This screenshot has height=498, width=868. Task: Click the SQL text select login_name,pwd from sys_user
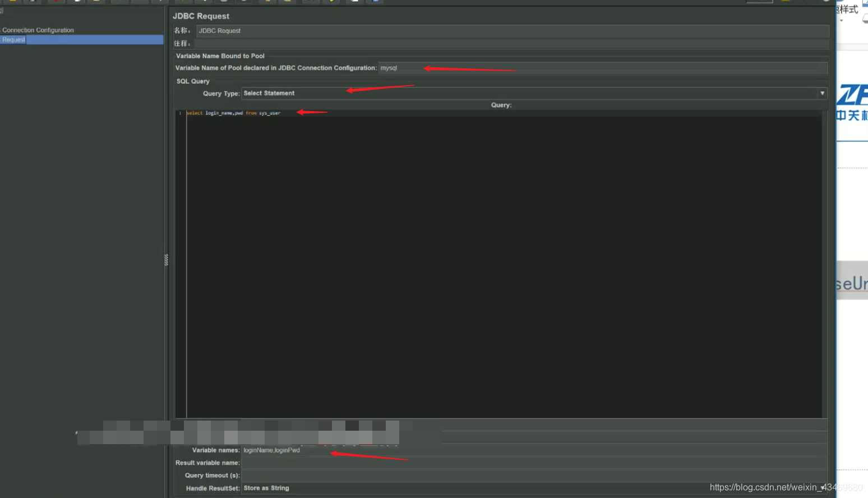tap(233, 113)
